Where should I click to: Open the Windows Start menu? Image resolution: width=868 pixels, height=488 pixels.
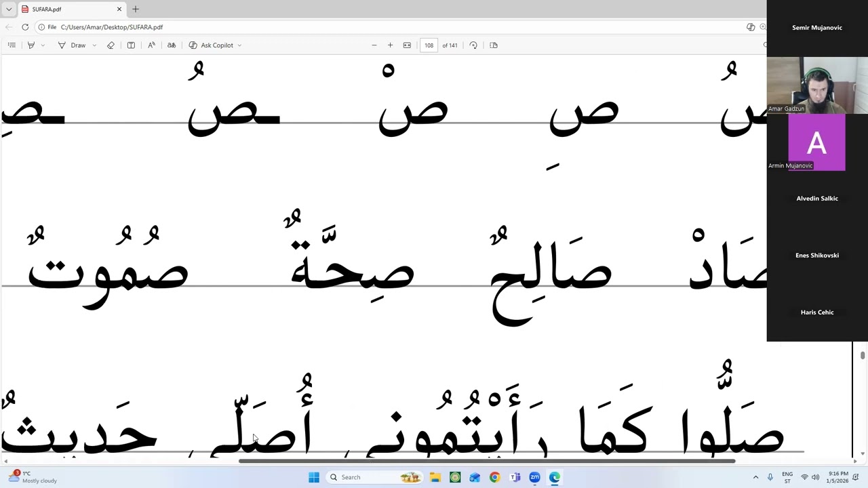tap(314, 477)
